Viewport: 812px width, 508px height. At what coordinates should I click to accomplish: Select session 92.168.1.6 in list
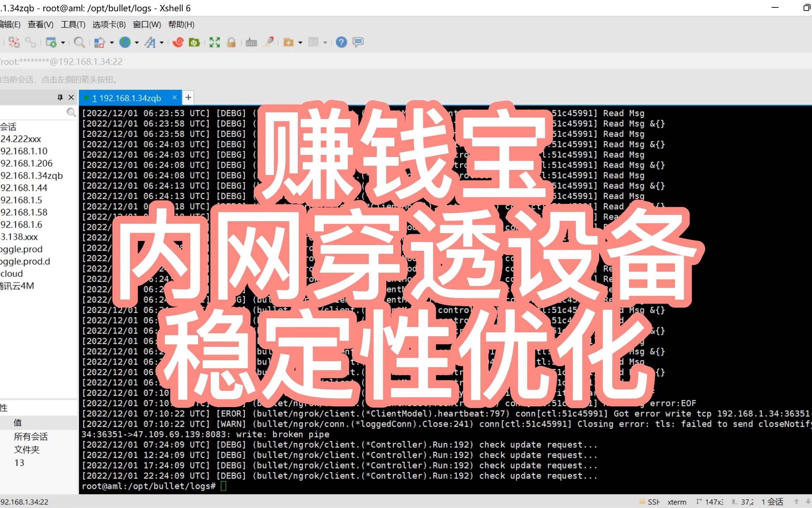21,225
